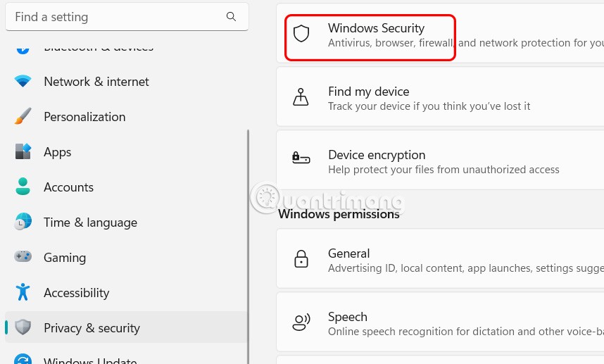Viewport: 604px width, 364px height.
Task: Open the Privacy & security section
Action: (92, 328)
